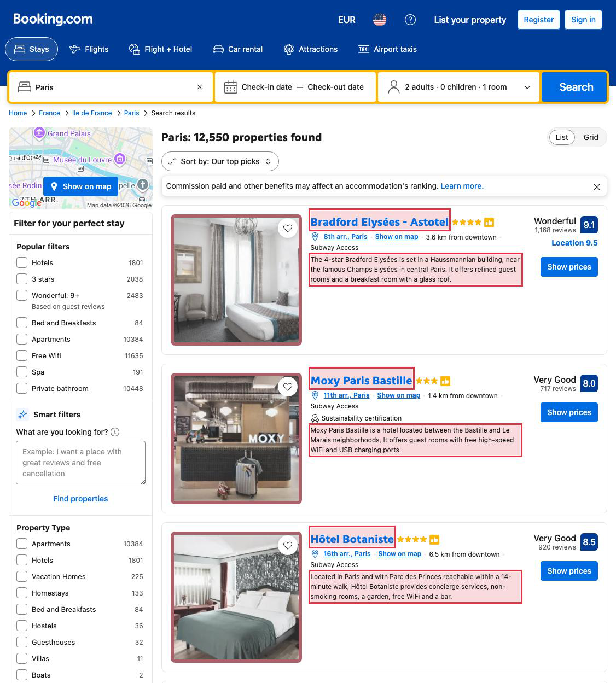Click the Paris destination input field

[x=112, y=87]
